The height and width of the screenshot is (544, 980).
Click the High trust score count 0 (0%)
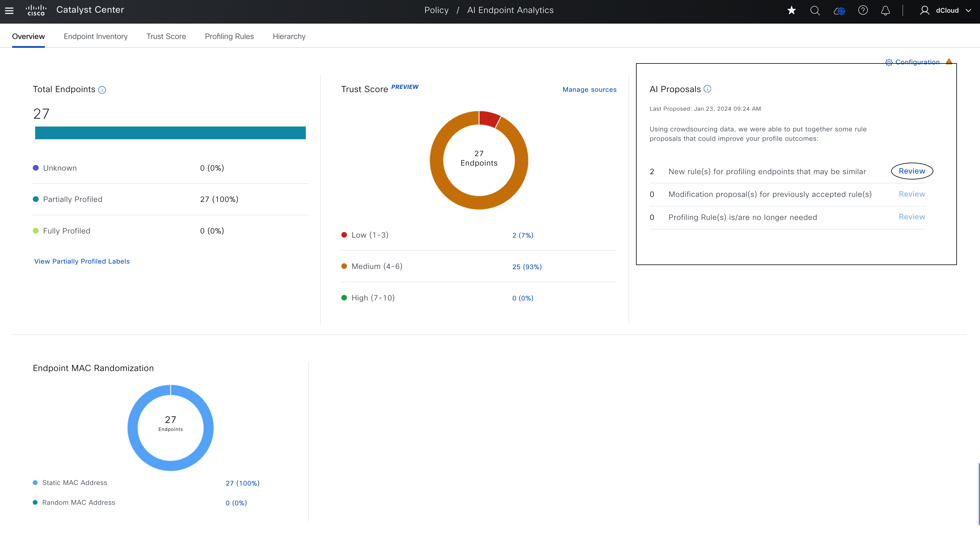[x=523, y=298]
